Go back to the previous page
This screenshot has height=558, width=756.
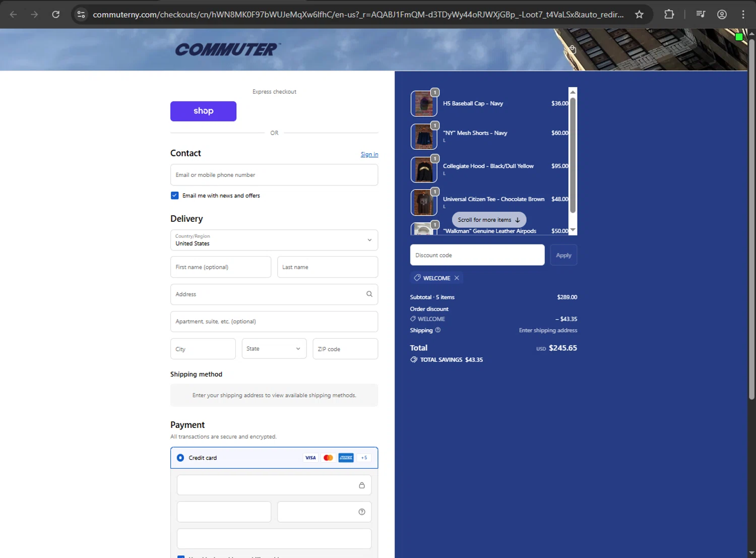[x=14, y=14]
